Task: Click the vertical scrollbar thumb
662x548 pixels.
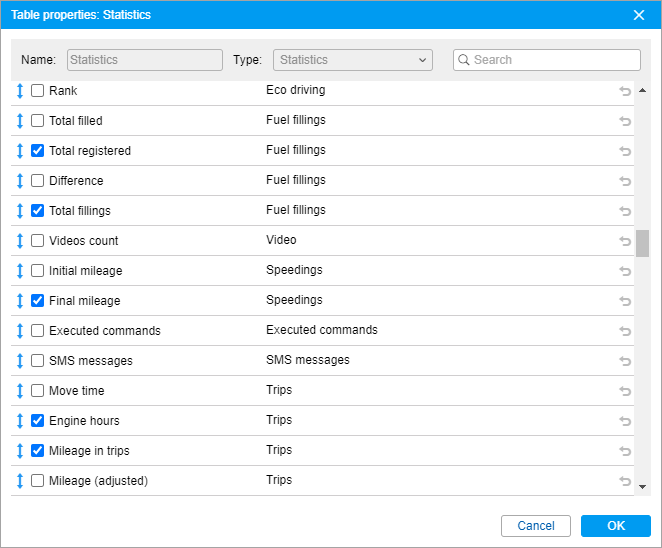Action: pyautogui.click(x=642, y=243)
